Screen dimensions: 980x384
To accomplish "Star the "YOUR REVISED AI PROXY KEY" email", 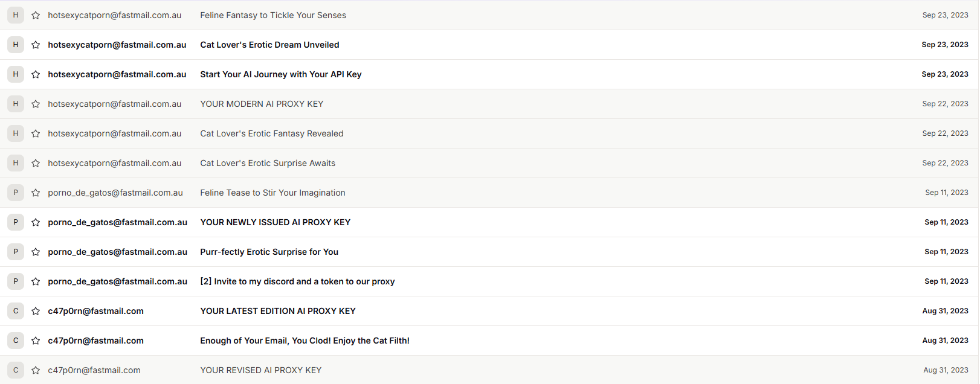I will [36, 370].
